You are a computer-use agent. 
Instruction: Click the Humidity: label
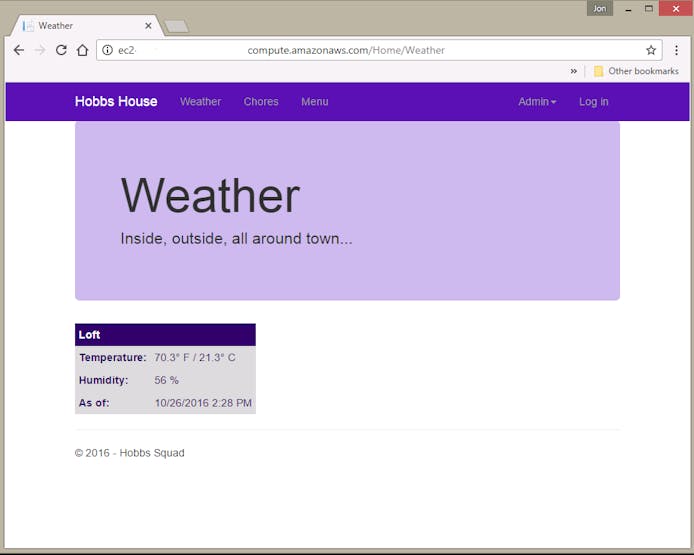tap(104, 380)
